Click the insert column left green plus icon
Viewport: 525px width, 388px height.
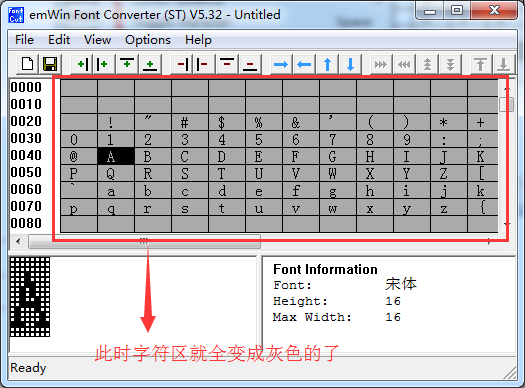[82, 64]
